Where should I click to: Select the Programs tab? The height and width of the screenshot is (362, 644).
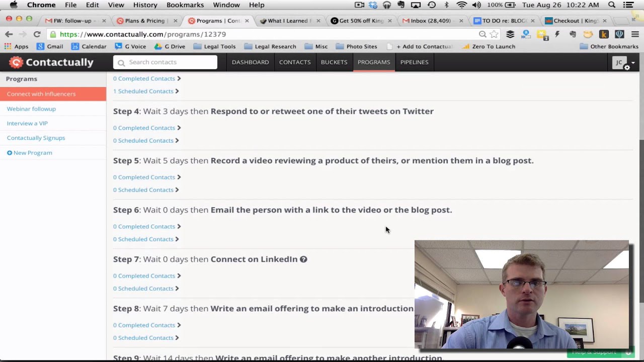click(x=374, y=62)
